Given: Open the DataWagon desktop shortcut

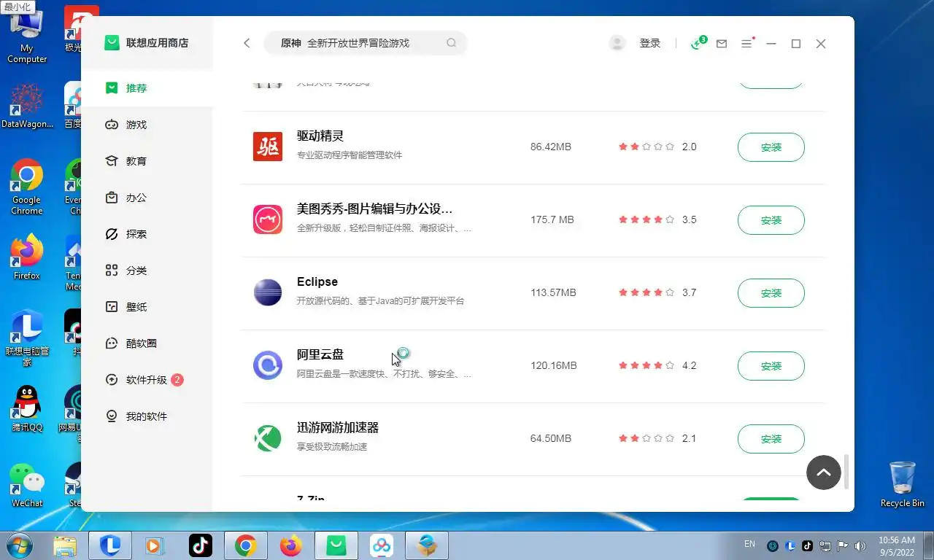Looking at the screenshot, I should (x=27, y=106).
